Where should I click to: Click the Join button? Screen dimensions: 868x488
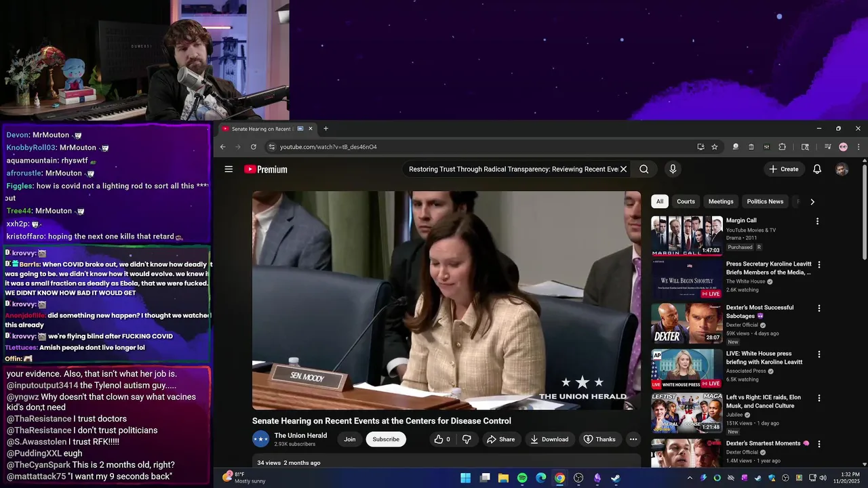pos(350,439)
